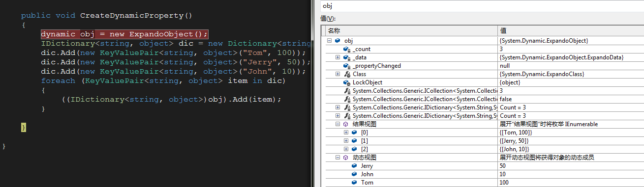Collapse the 结果视图 node
This screenshot has height=187, width=644.
point(337,124)
